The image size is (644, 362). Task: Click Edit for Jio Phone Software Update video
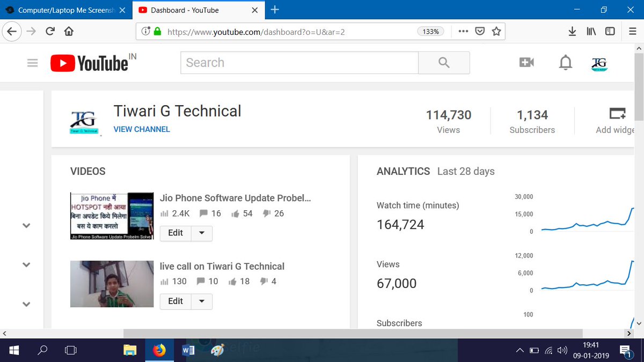[175, 233]
